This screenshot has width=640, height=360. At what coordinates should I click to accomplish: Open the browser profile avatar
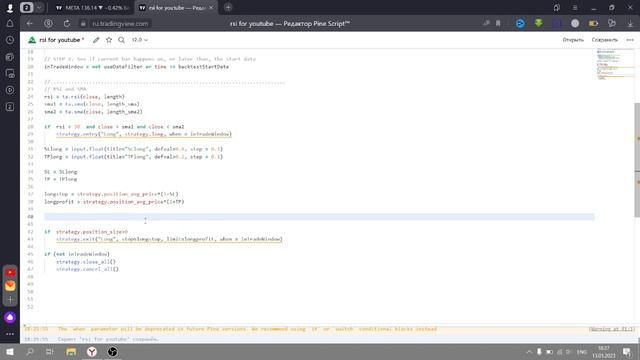(x=10, y=8)
